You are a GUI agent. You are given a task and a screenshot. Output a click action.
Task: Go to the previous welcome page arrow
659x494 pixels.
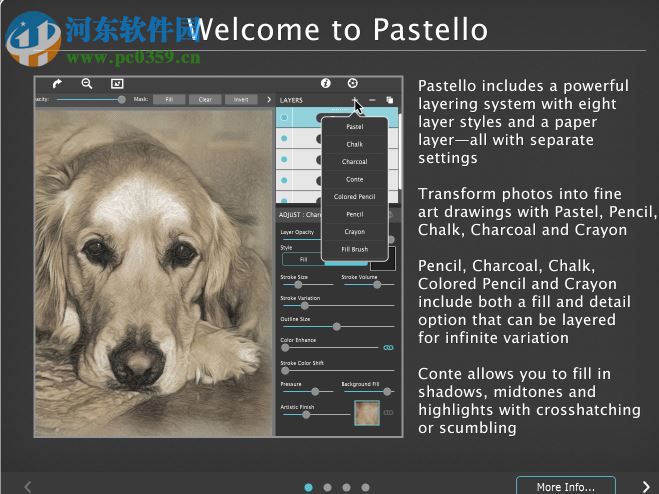click(28, 487)
